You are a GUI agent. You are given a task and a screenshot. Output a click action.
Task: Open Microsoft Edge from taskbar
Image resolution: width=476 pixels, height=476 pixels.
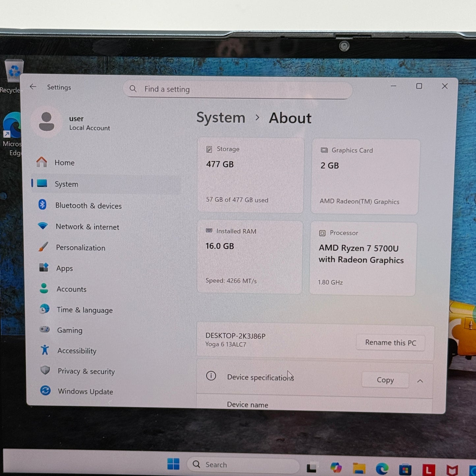(x=382, y=468)
